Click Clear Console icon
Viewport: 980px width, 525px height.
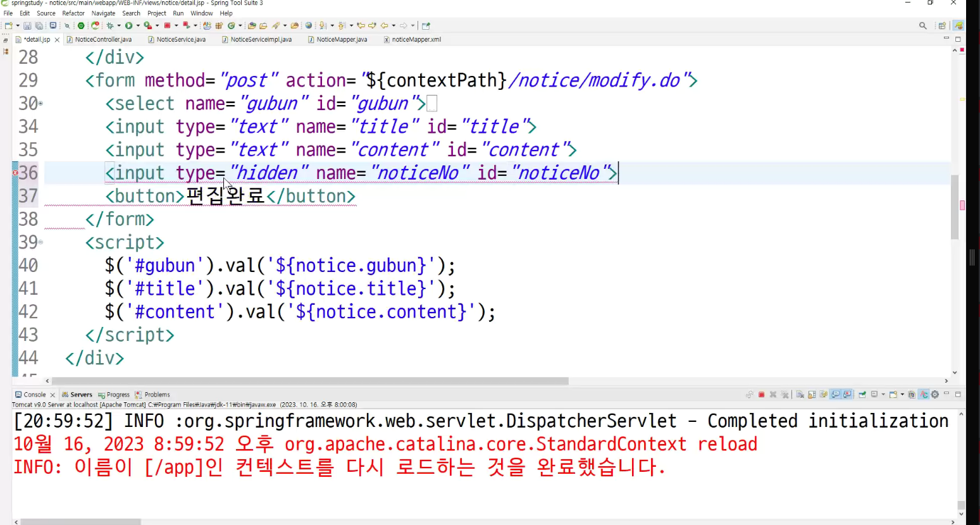tap(800, 395)
